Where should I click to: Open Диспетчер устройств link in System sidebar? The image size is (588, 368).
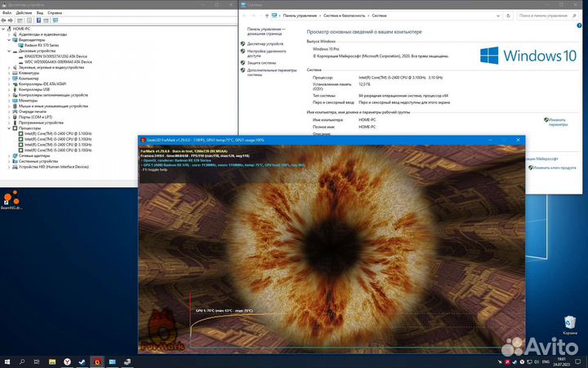click(x=265, y=44)
